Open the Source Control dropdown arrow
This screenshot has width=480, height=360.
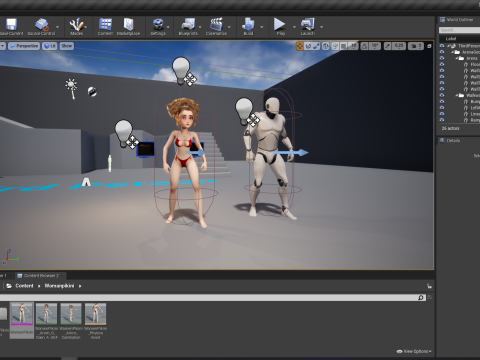(x=57, y=27)
